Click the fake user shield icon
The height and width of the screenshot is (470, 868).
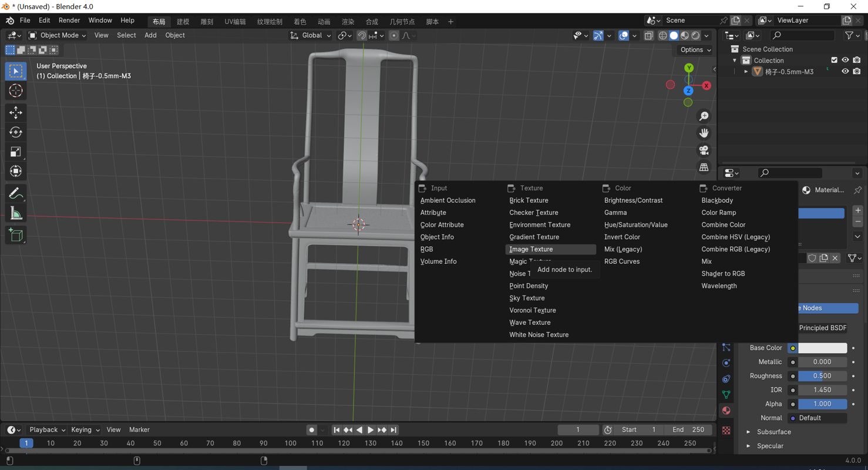tap(812, 258)
